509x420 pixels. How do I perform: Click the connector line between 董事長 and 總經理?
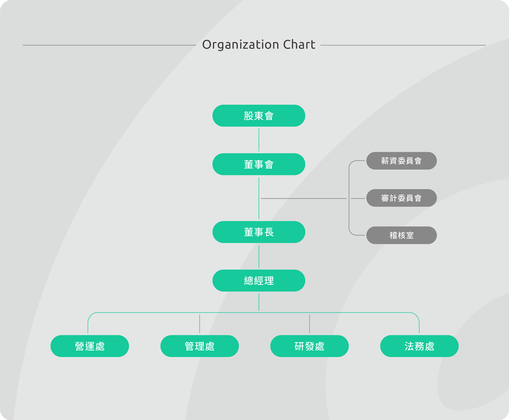(259, 257)
